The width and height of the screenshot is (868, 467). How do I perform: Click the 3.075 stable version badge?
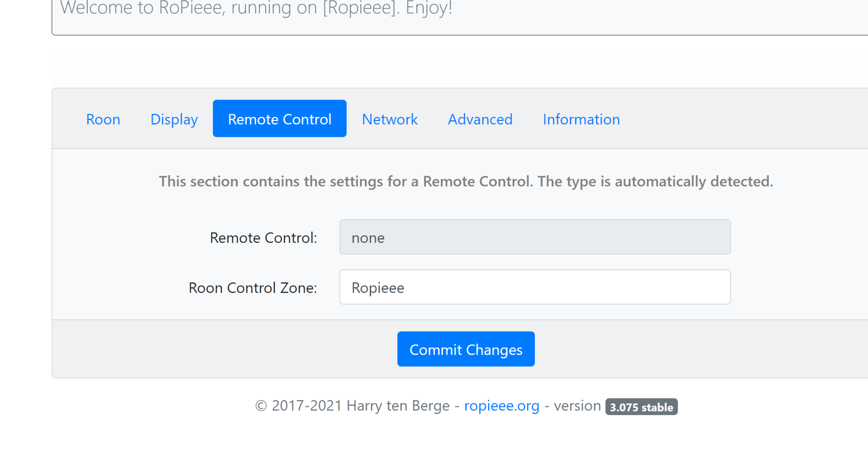641,407
